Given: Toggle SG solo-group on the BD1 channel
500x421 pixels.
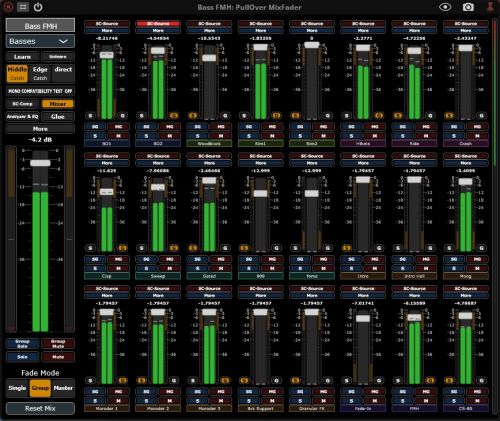Looking at the screenshot, I should [x=95, y=127].
